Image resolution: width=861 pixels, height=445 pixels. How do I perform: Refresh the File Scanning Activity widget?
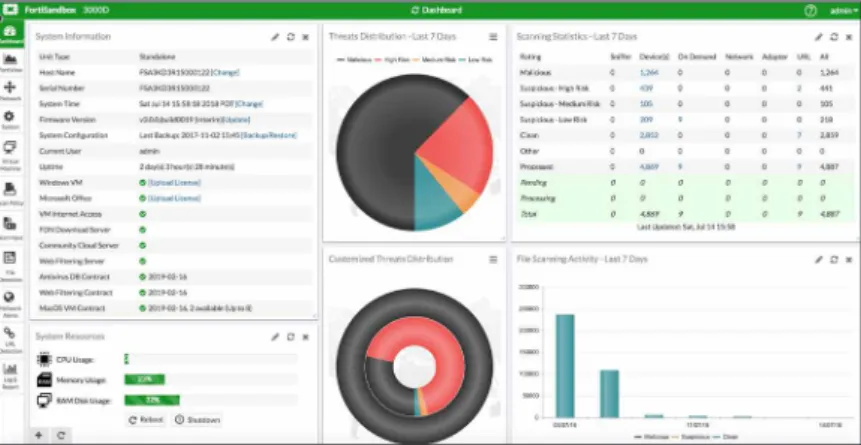coord(834,259)
